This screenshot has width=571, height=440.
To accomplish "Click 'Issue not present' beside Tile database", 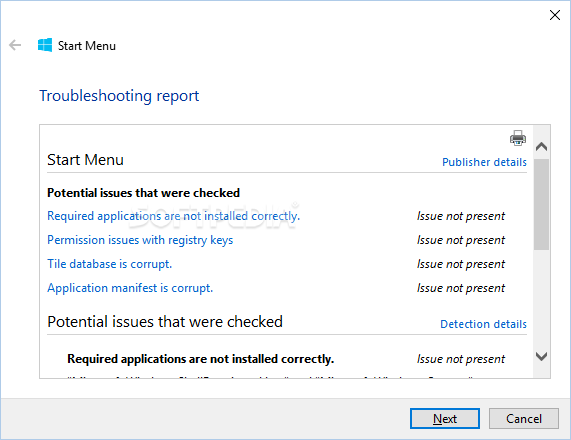I will [x=461, y=264].
